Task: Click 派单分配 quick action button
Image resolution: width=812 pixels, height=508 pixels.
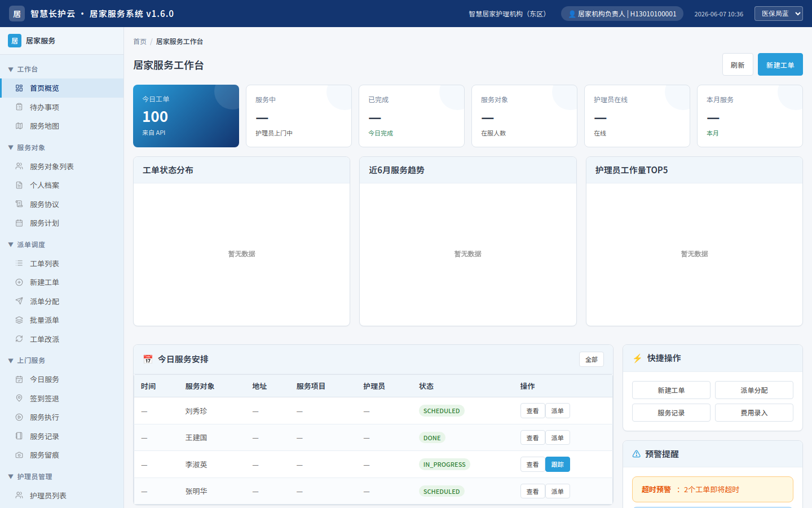Action: tap(754, 390)
